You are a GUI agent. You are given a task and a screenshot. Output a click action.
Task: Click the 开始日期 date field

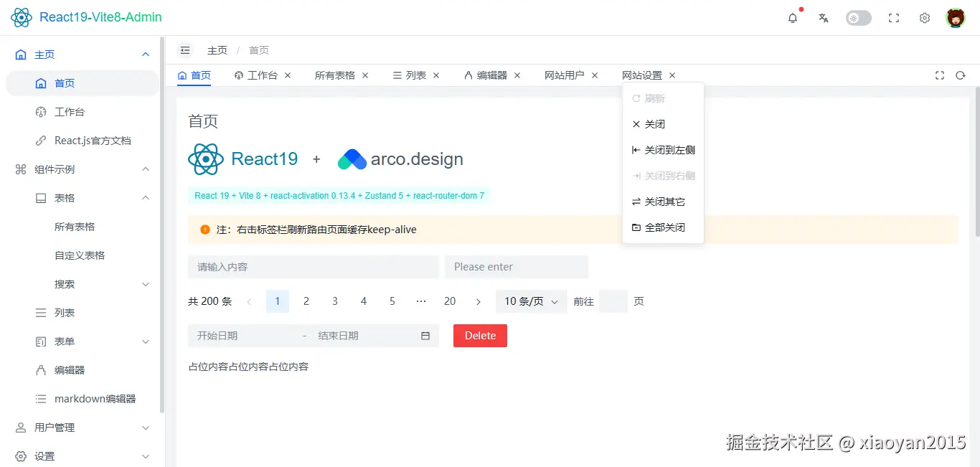click(244, 336)
